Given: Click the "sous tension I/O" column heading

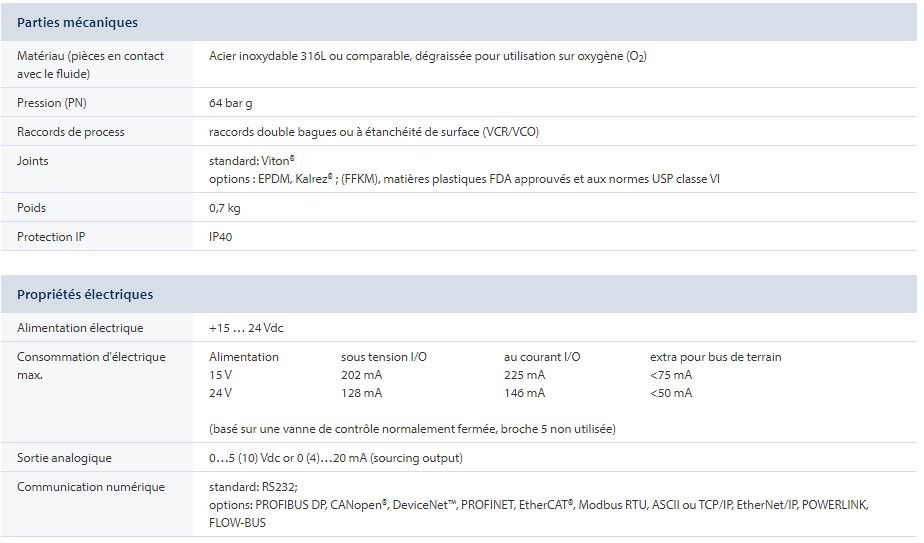Looking at the screenshot, I should pos(383,357).
